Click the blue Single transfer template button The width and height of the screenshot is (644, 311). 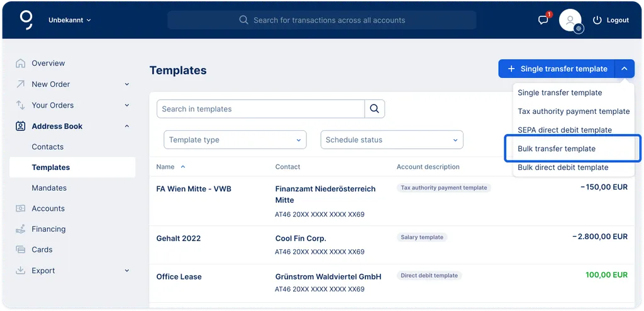click(x=557, y=69)
